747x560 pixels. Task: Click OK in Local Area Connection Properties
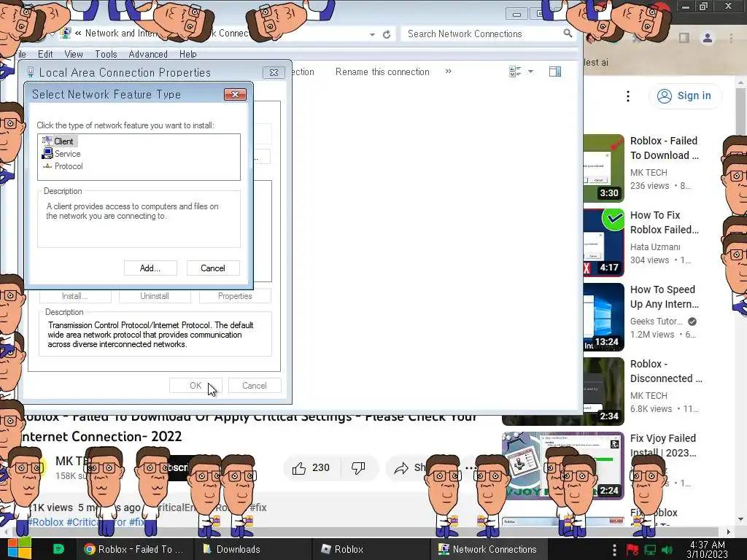click(196, 386)
